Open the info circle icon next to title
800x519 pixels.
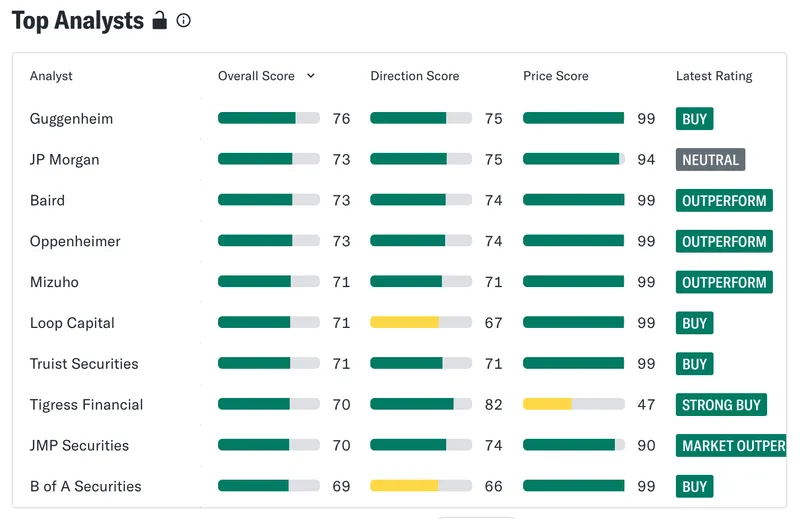point(184,20)
